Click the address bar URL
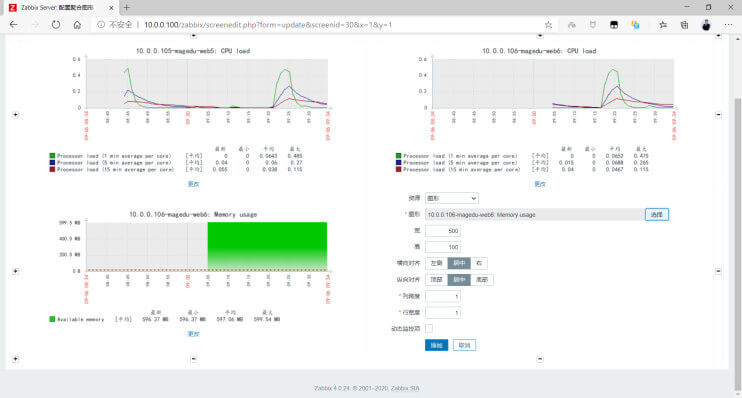This screenshot has width=742, height=398. pyautogui.click(x=268, y=25)
